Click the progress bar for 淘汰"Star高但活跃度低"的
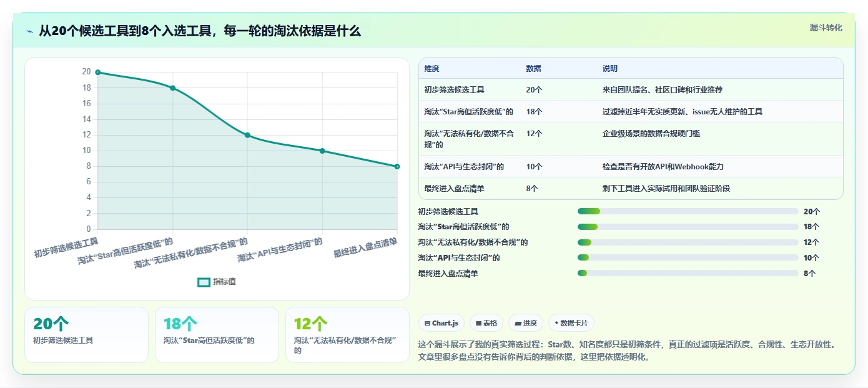This screenshot has width=868, height=388. click(688, 227)
